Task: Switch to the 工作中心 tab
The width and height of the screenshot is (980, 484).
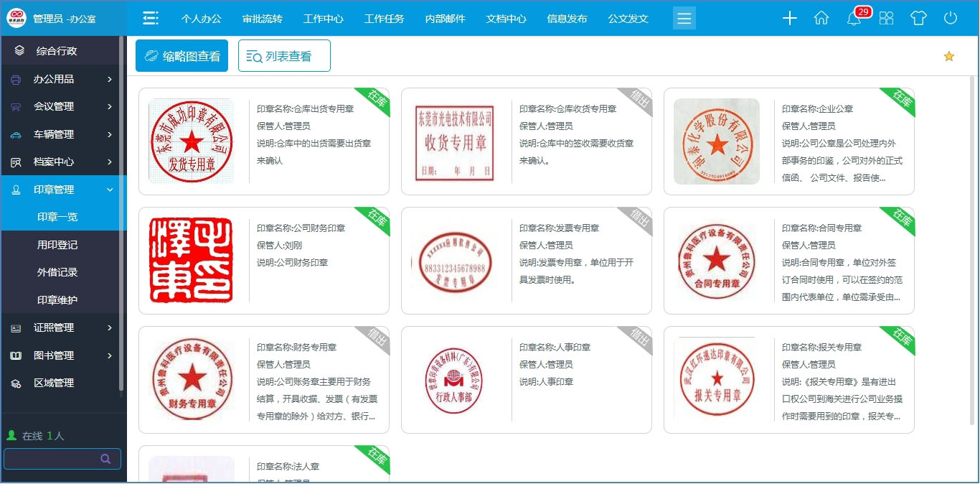Action: (323, 19)
